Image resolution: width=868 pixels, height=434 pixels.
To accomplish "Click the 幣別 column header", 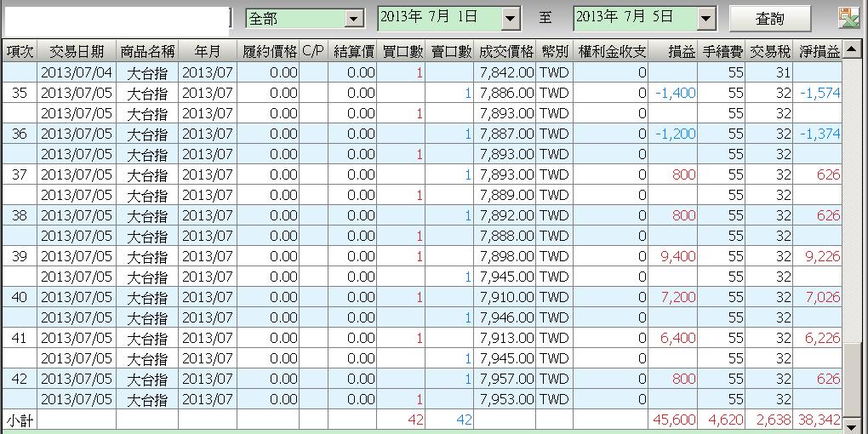I will coord(554,51).
